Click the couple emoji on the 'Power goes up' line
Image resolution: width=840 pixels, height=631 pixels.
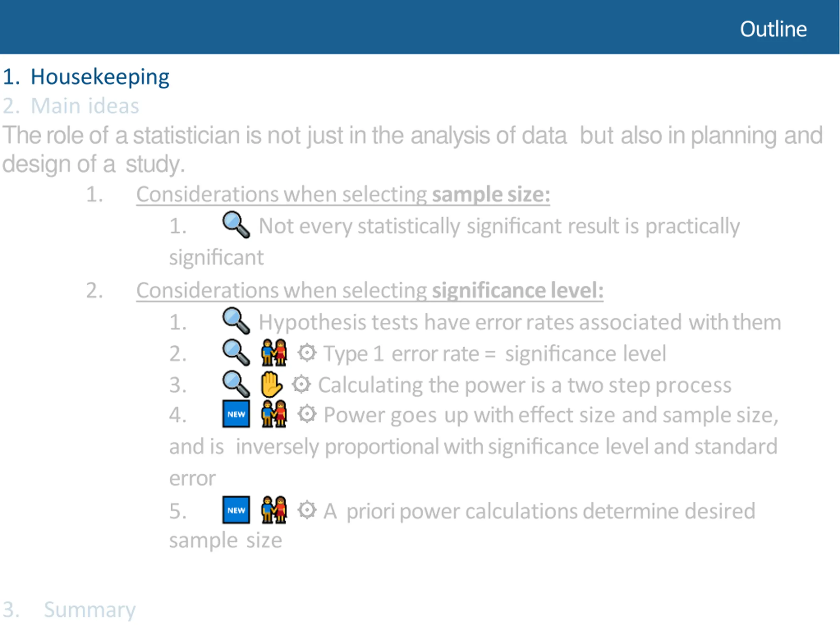click(274, 414)
